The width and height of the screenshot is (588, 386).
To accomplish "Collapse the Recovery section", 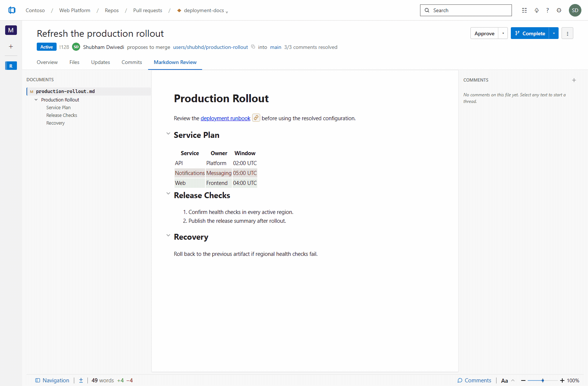I will [x=168, y=236].
